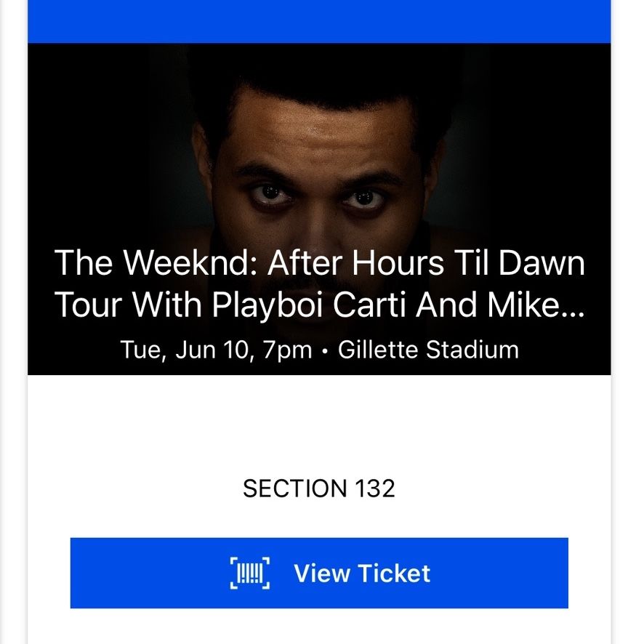Image resolution: width=644 pixels, height=644 pixels.
Task: Click the white card area below View Ticket
Action: tap(319, 627)
